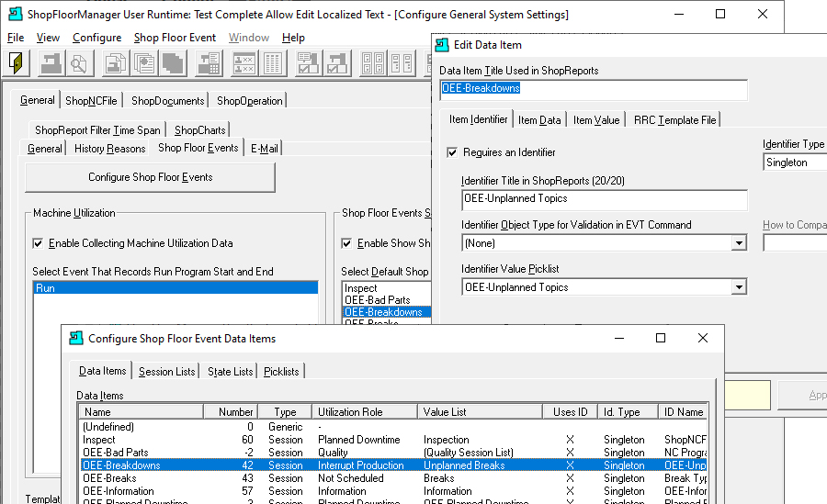Switch to the ShopNCFile tab

pyautogui.click(x=91, y=101)
